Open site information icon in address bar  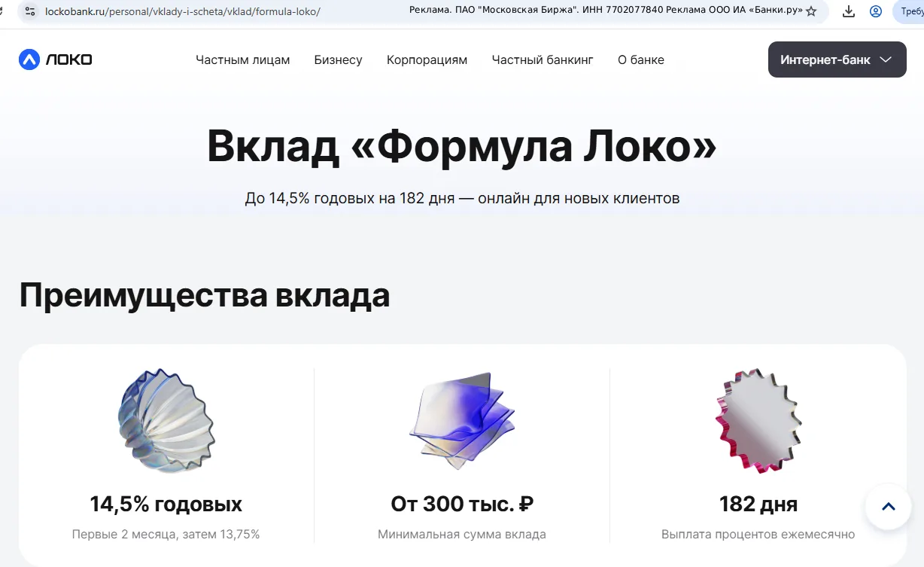tap(30, 11)
